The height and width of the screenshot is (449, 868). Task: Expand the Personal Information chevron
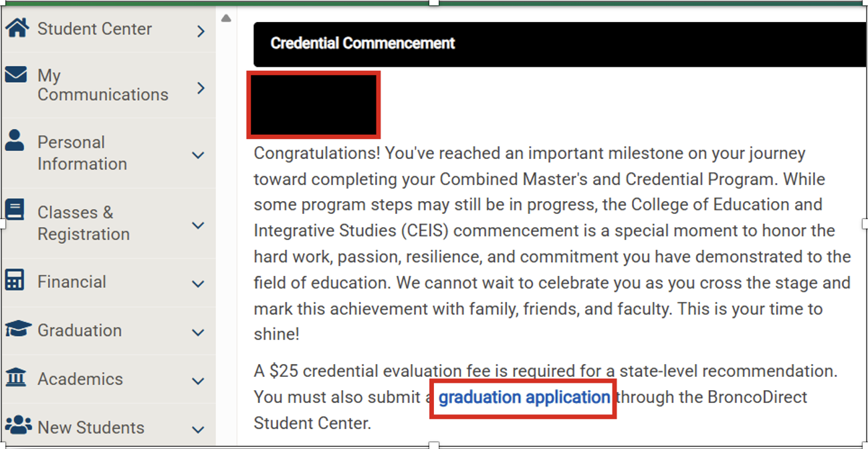pyautogui.click(x=198, y=155)
